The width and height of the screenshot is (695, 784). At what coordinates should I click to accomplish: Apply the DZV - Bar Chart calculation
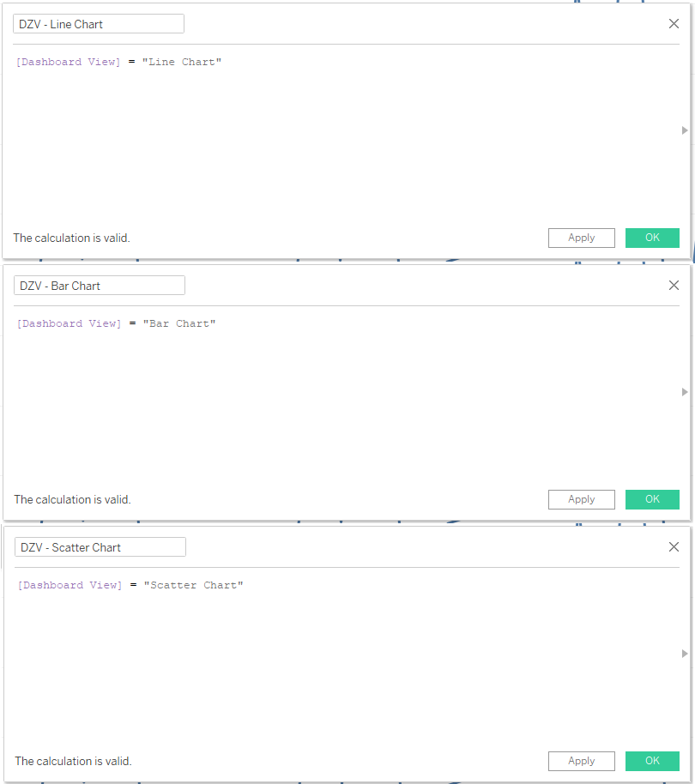click(581, 499)
